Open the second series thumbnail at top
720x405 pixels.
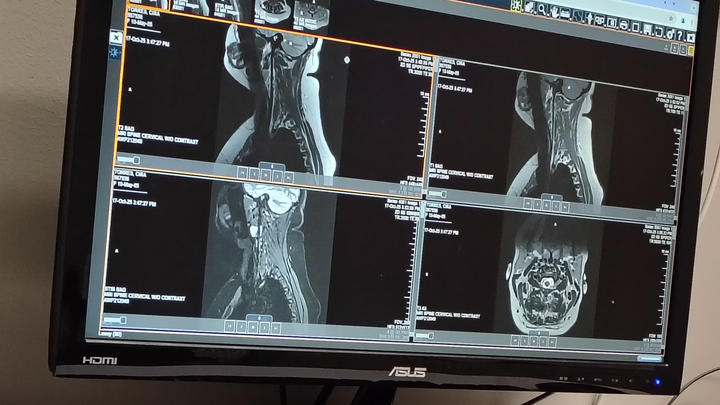(191, 7)
